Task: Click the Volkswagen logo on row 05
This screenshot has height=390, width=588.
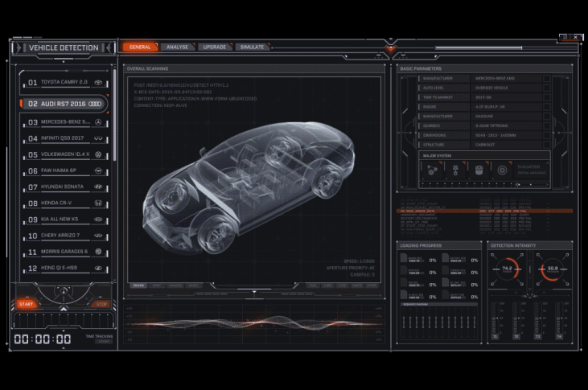Action: coord(98,154)
